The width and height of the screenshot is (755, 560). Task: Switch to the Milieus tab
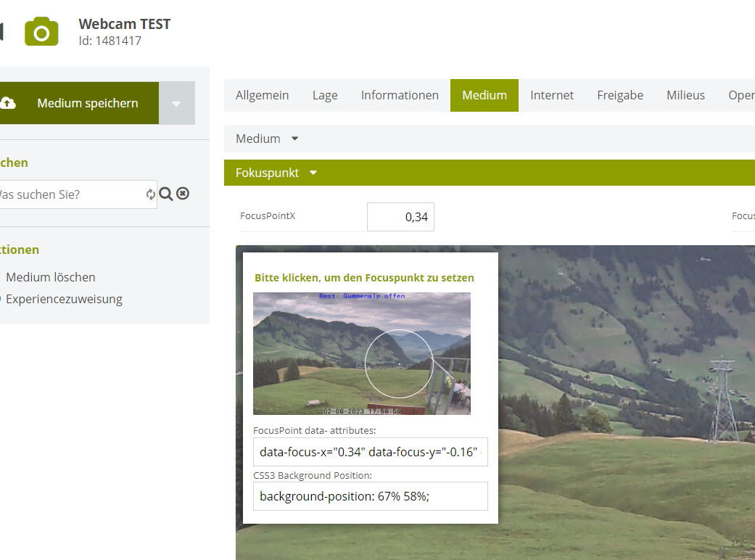click(685, 95)
